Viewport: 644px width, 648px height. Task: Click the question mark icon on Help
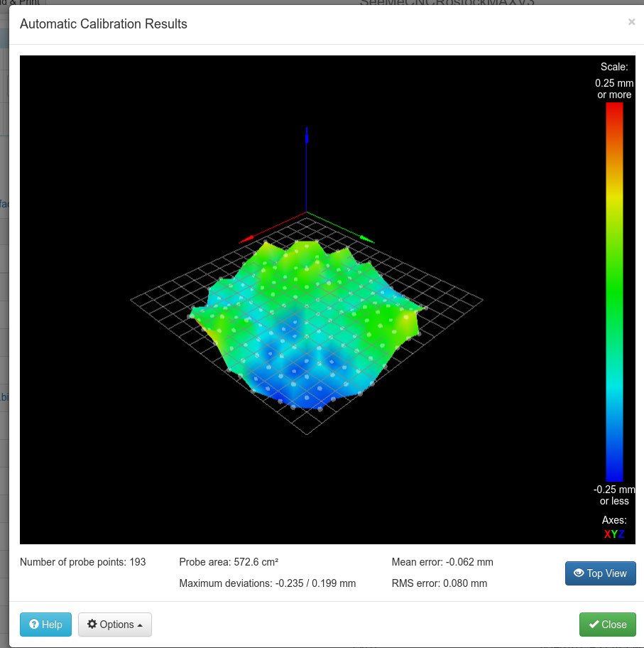coord(34,625)
